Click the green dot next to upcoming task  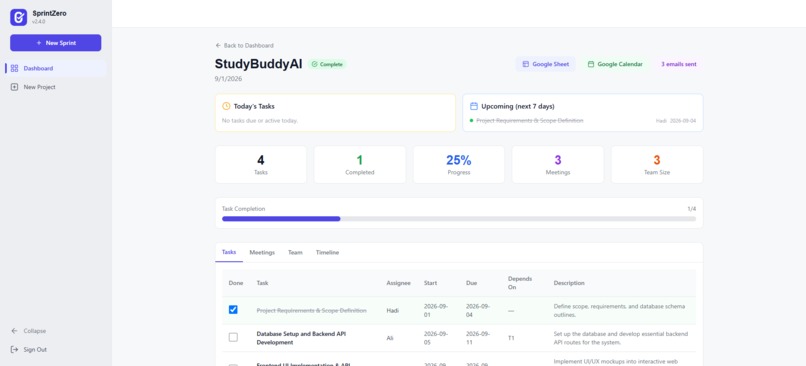[x=471, y=120]
